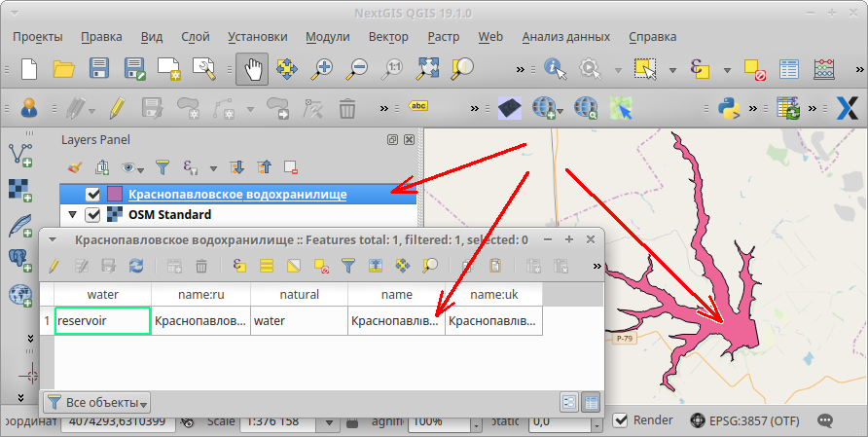The width and height of the screenshot is (868, 437).
Task: Activate the Zoom Out magnifier tool
Action: (357, 69)
